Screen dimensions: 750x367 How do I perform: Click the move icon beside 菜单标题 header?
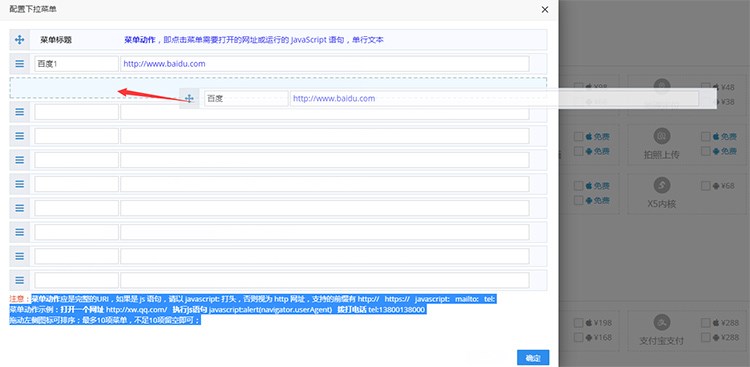pyautogui.click(x=20, y=40)
